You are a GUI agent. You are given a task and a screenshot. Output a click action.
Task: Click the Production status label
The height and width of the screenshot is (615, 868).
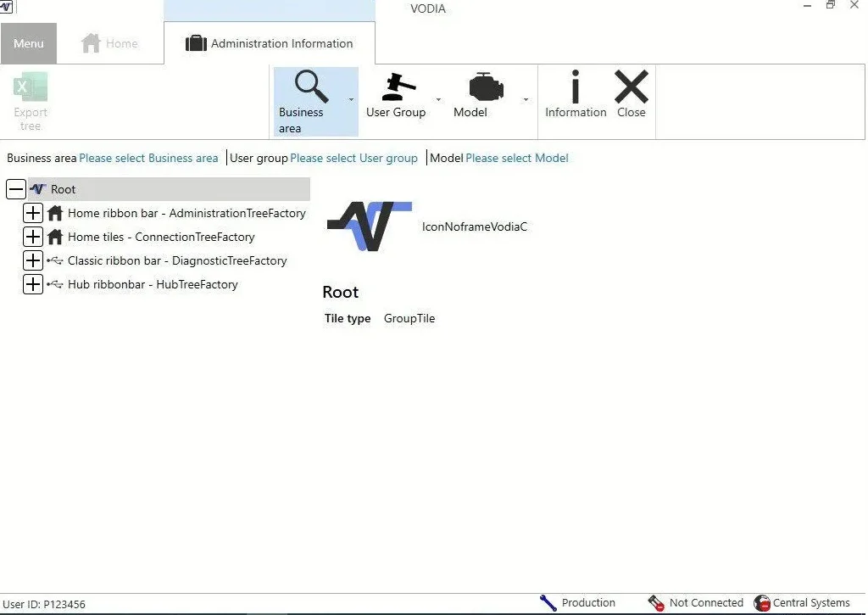pos(588,602)
